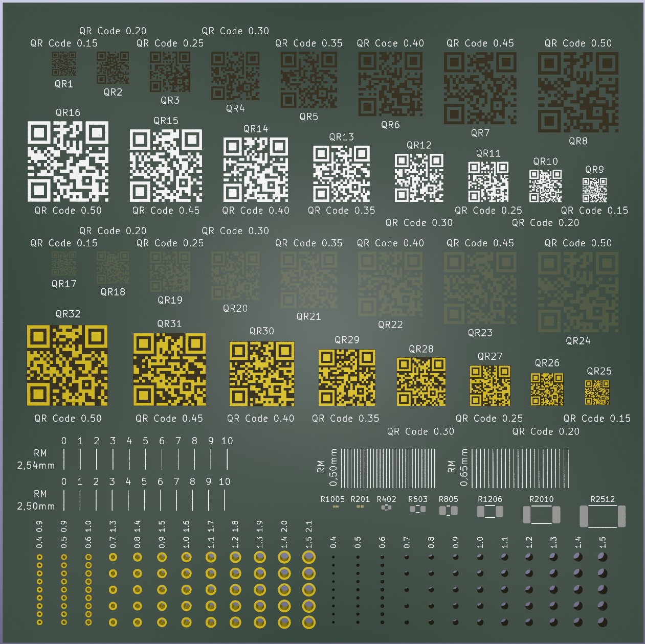This screenshot has height=644, width=645.
Task: Click the gold QR29 code pattern
Action: point(347,378)
